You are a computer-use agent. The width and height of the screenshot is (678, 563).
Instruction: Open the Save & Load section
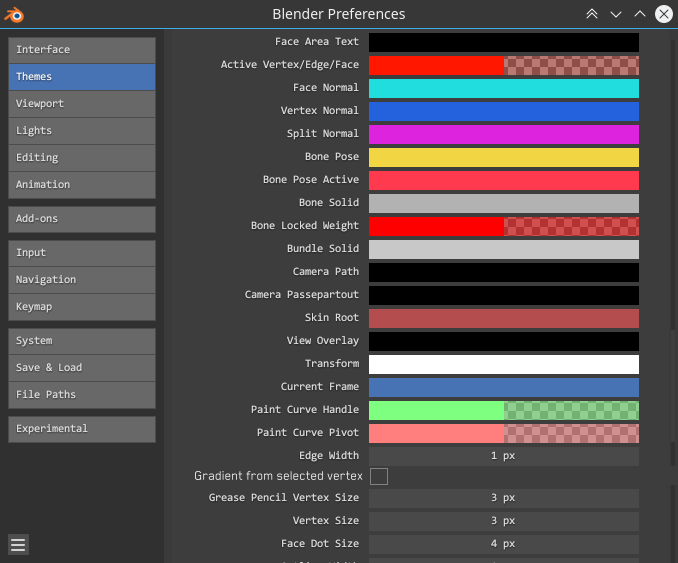pos(82,368)
